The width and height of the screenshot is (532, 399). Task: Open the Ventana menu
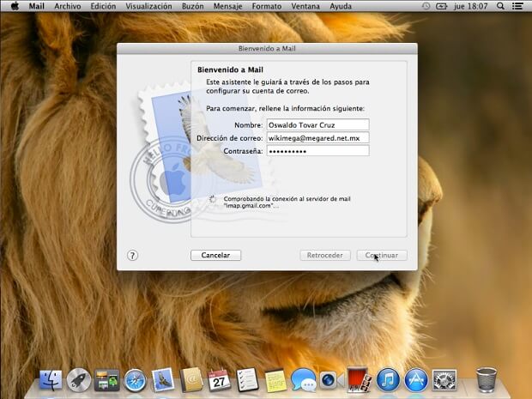pyautogui.click(x=305, y=6)
